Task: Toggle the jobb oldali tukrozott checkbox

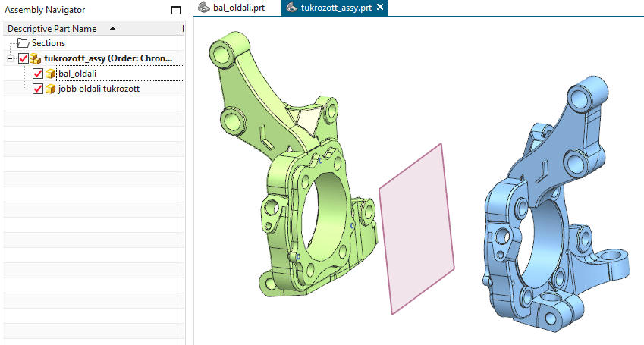Action: [x=38, y=89]
